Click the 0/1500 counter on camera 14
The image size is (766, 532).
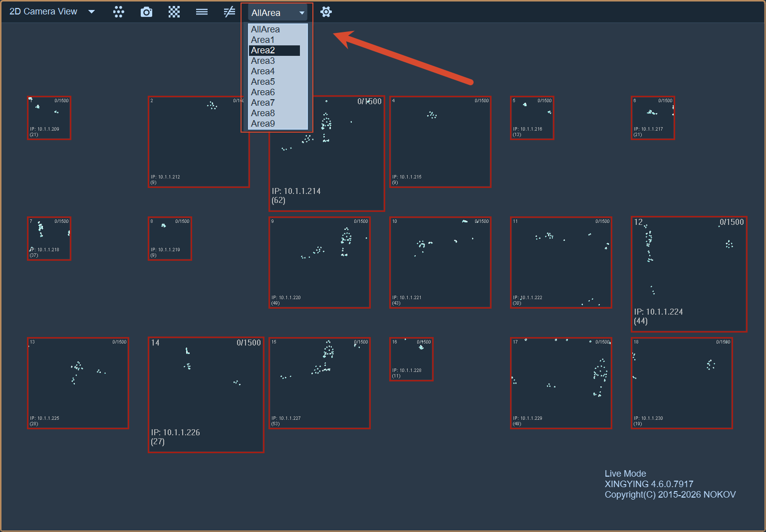tap(249, 343)
